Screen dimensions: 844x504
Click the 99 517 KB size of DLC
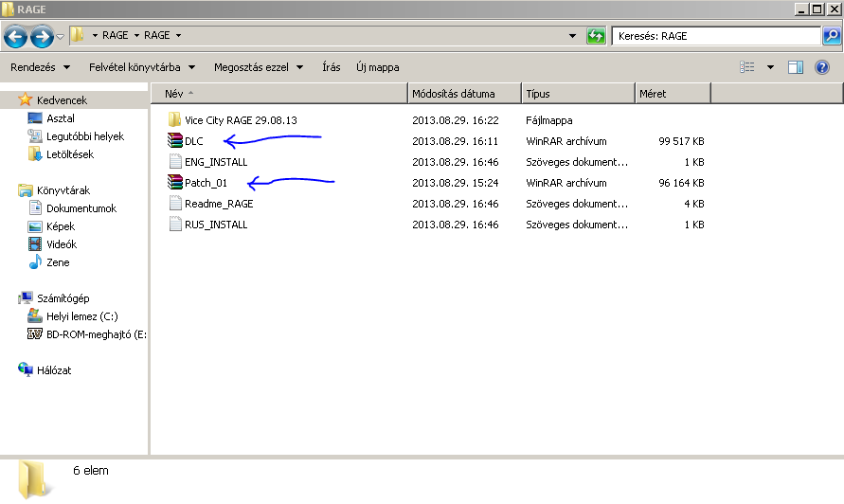(681, 141)
